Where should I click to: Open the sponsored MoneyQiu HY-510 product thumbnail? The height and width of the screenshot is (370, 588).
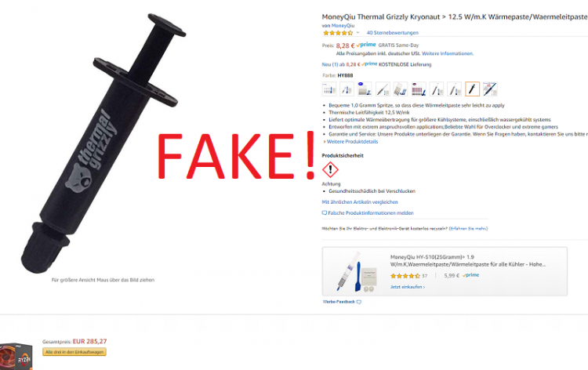[x=355, y=272]
